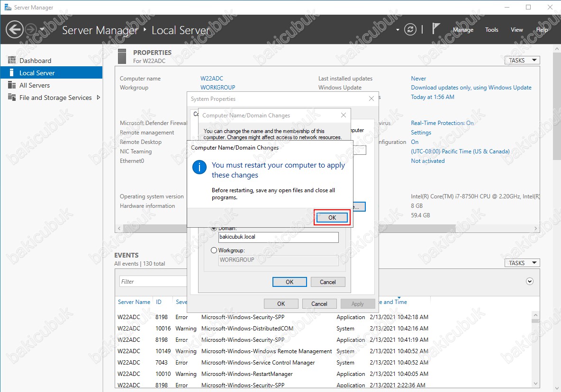Click the W22ADC computer name link
Screen dimensions: 561x392
tap(211, 78)
